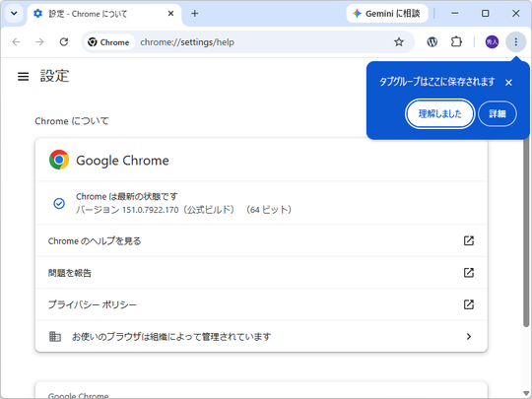This screenshot has height=399, width=532.
Task: Open a new tab with plus button
Action: (194, 14)
